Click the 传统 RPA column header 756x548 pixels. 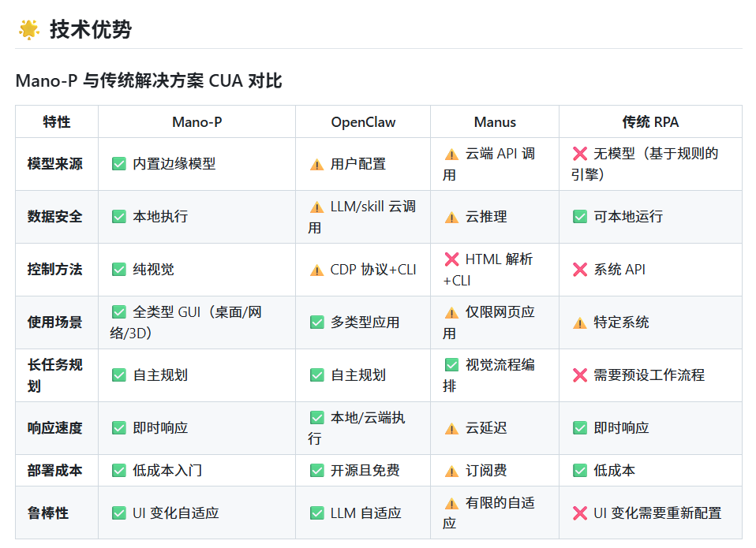pos(650,122)
